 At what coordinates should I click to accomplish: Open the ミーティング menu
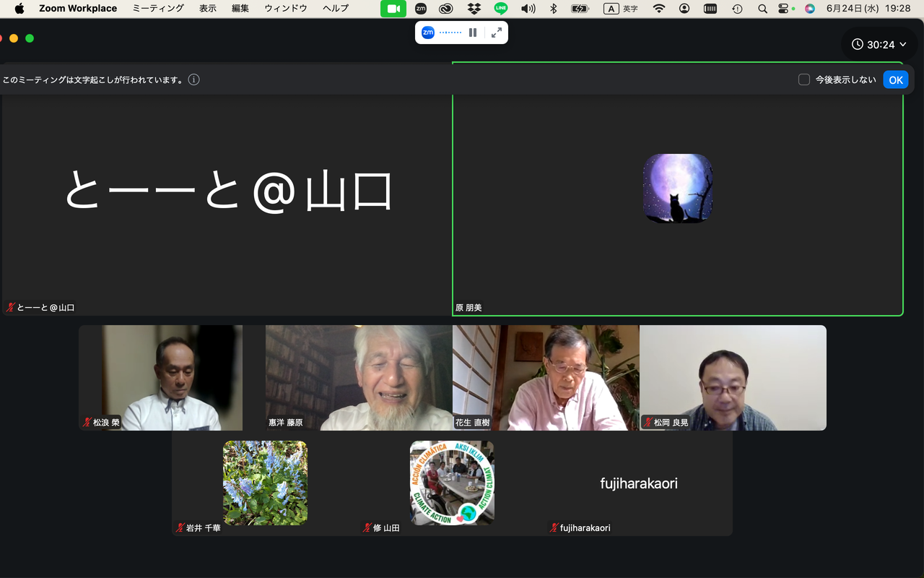pyautogui.click(x=158, y=9)
